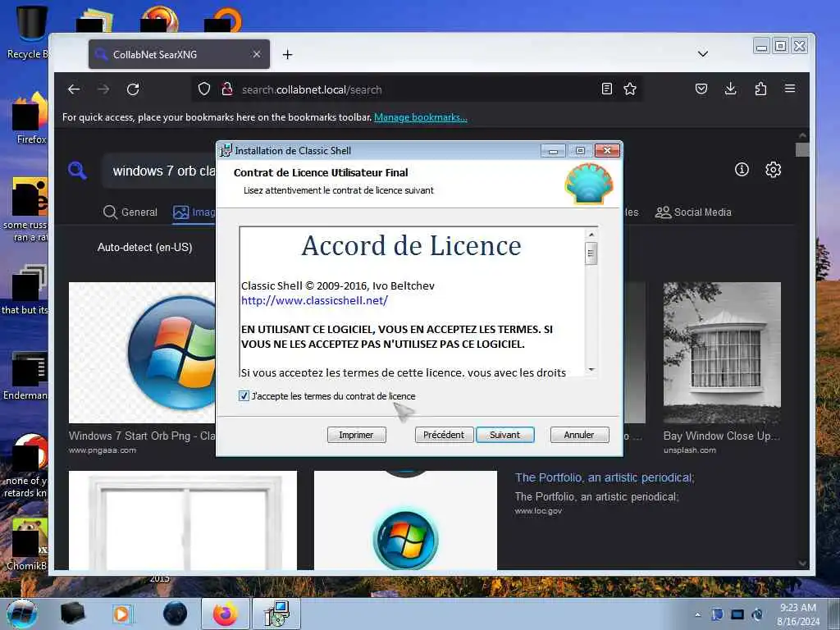Click the Annuler button

click(x=579, y=435)
